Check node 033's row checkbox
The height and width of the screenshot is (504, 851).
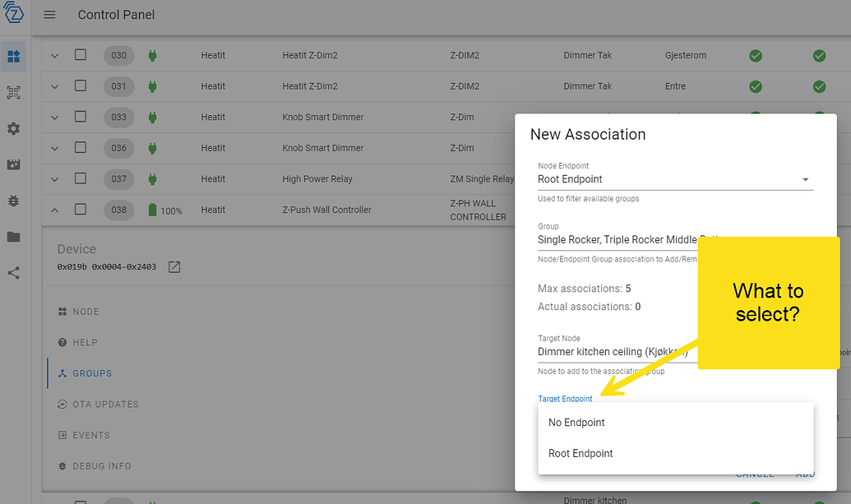coord(80,117)
